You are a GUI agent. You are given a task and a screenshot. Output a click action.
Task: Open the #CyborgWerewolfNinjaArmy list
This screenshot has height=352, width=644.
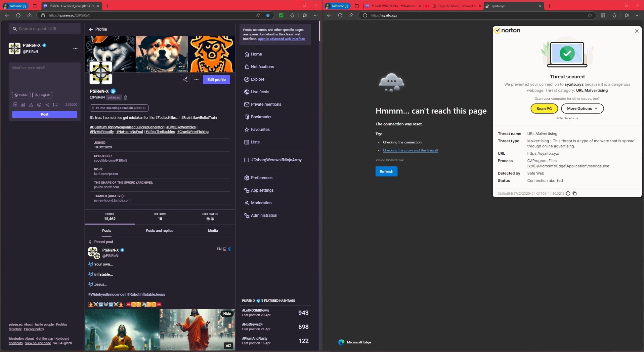point(273,160)
